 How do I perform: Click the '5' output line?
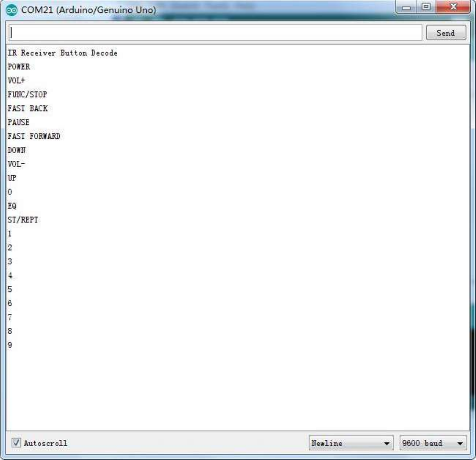pos(10,289)
